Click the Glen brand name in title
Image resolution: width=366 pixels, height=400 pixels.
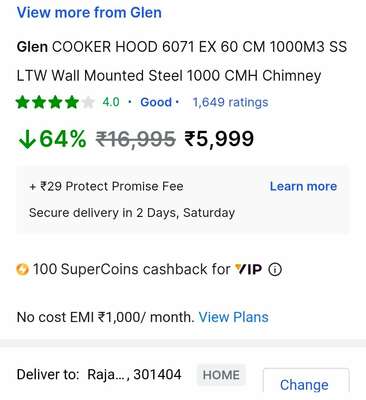click(x=32, y=47)
